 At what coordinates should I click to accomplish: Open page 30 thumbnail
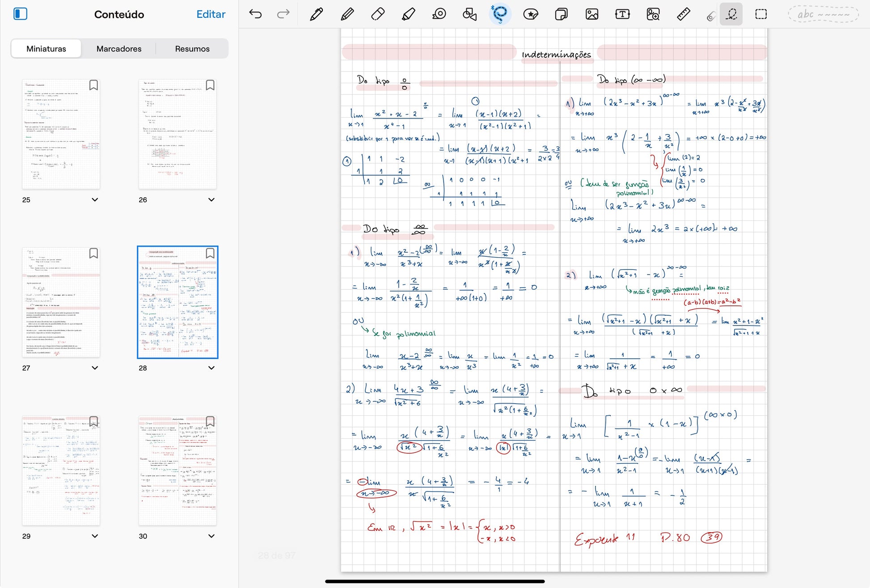pyautogui.click(x=177, y=470)
